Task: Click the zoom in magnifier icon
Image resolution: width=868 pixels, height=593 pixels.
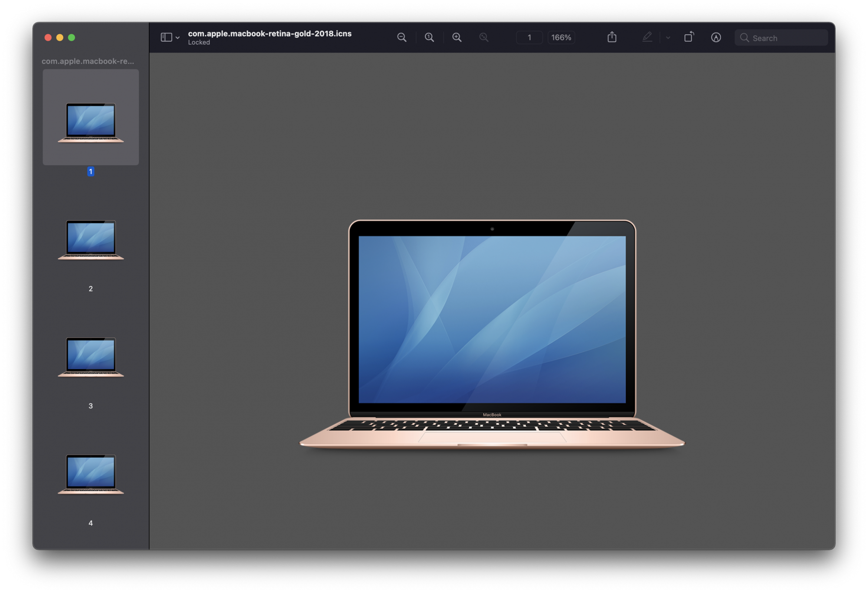Action: pyautogui.click(x=457, y=38)
